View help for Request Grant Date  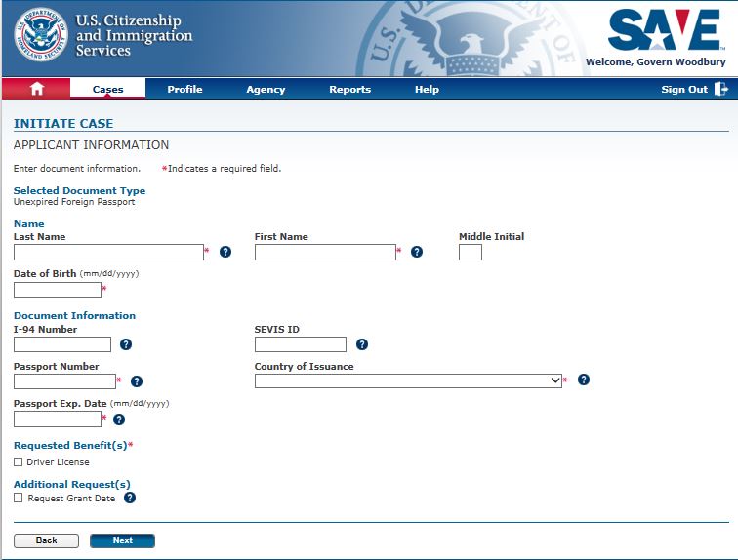click(130, 498)
